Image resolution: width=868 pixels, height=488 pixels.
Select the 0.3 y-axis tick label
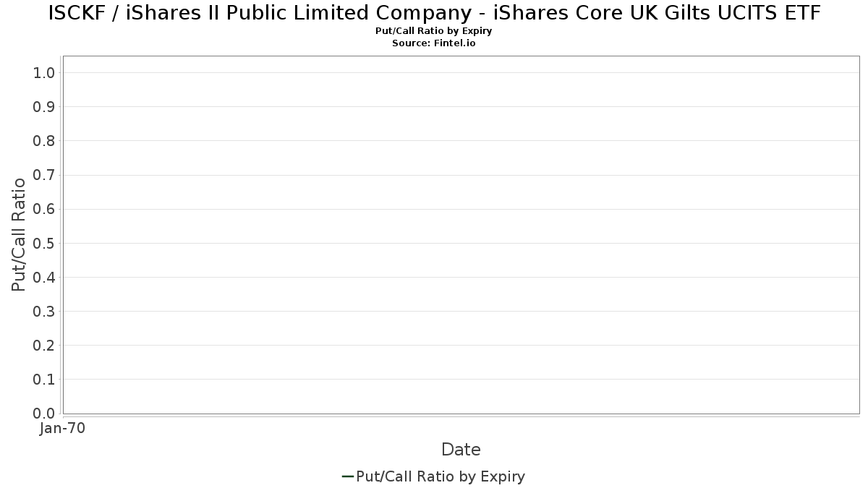pos(44,312)
